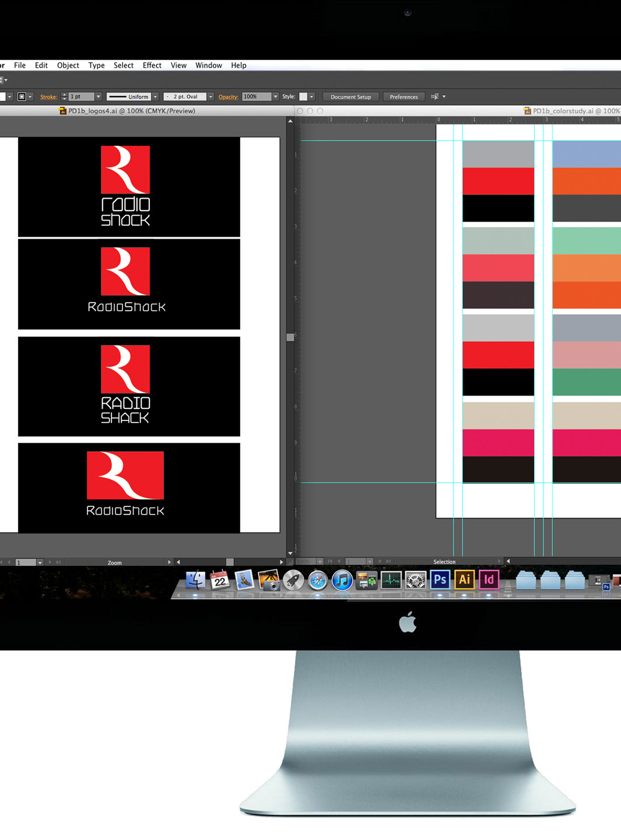621x840 pixels.
Task: Click the Opacity 100% input field
Action: (257, 97)
